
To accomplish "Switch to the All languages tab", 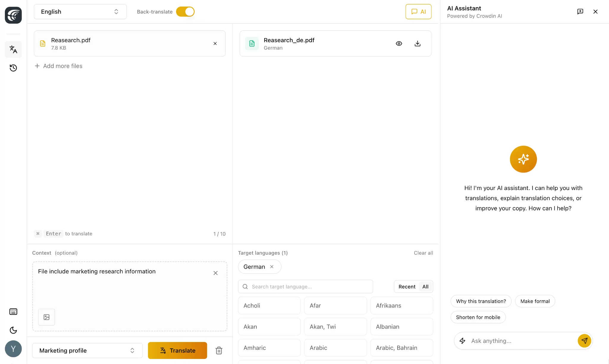I will pyautogui.click(x=425, y=286).
